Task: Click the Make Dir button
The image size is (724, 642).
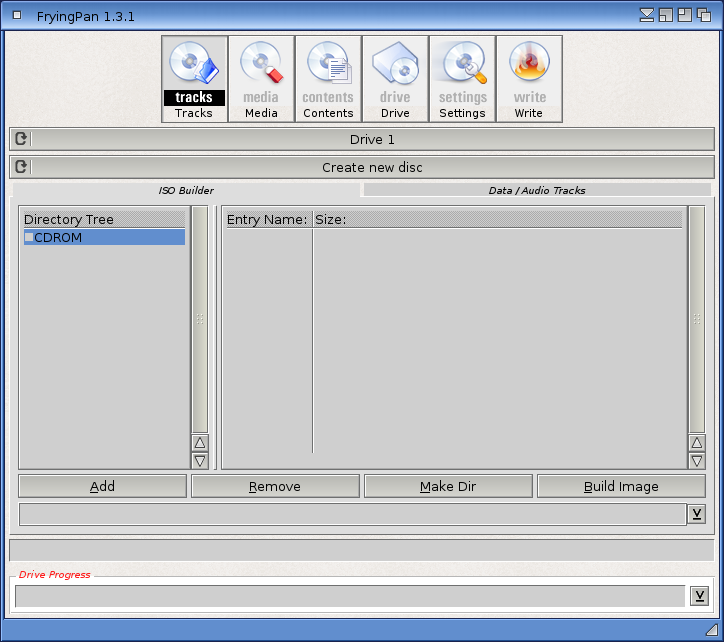Action: 448,486
